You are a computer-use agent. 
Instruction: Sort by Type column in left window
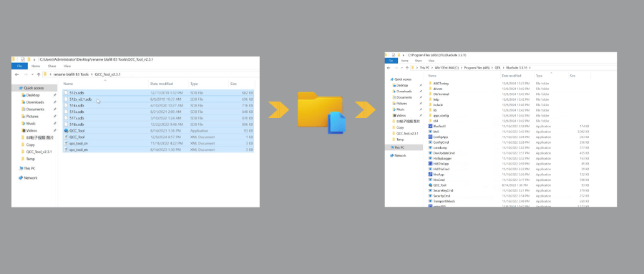coord(194,84)
